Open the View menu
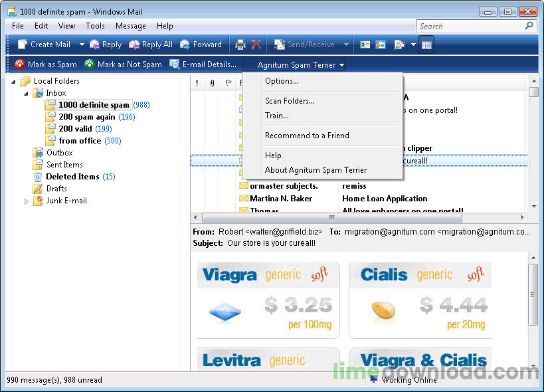This screenshot has width=544, height=392. 66,26
